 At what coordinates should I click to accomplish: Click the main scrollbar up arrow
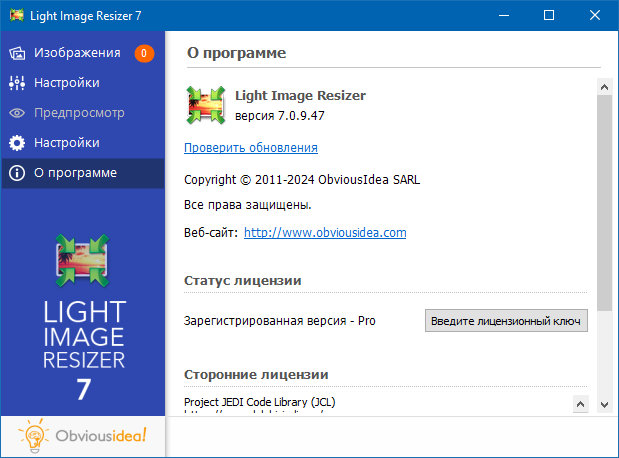click(x=604, y=87)
